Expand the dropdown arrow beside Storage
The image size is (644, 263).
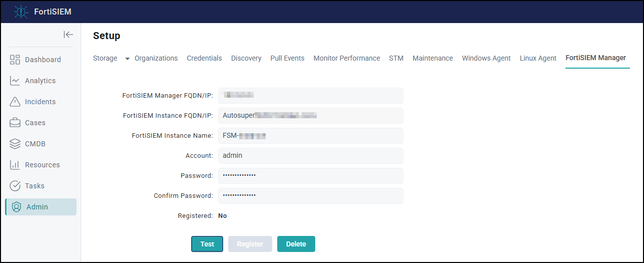coord(127,59)
